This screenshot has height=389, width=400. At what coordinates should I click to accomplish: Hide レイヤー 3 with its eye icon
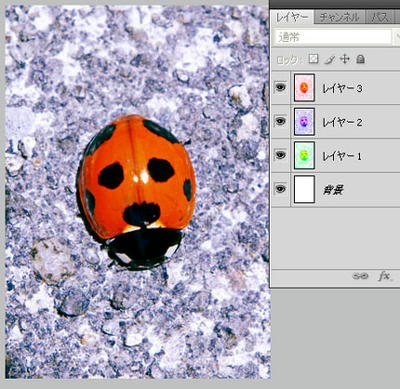coord(280,87)
